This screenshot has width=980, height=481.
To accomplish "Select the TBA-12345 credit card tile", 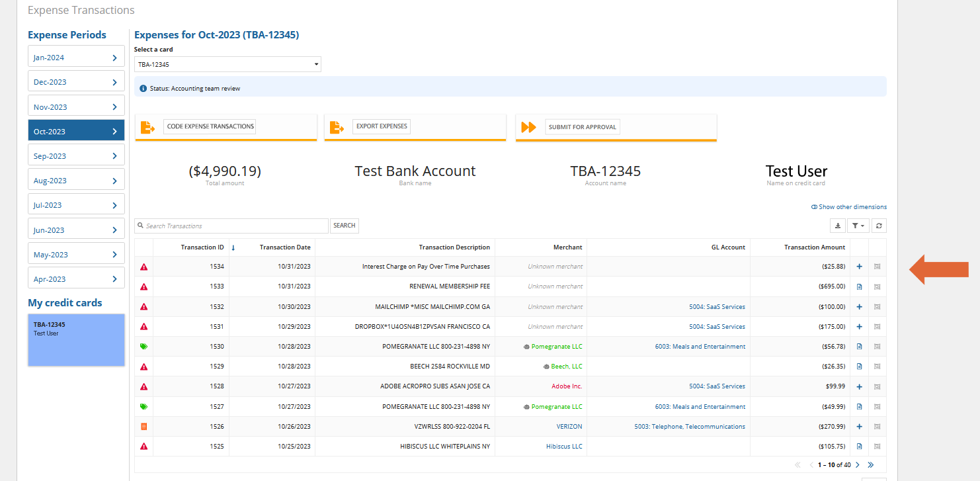I will (x=76, y=339).
